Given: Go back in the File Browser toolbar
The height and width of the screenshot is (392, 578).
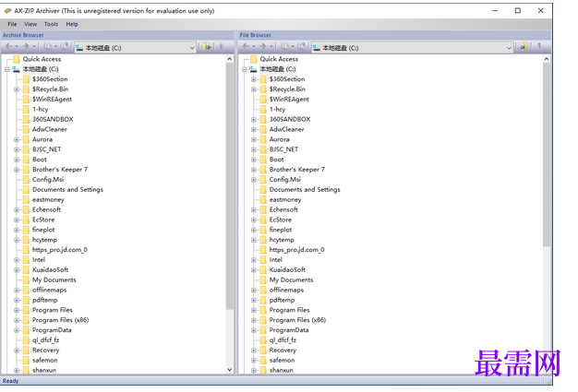Looking at the screenshot, I should [246, 46].
